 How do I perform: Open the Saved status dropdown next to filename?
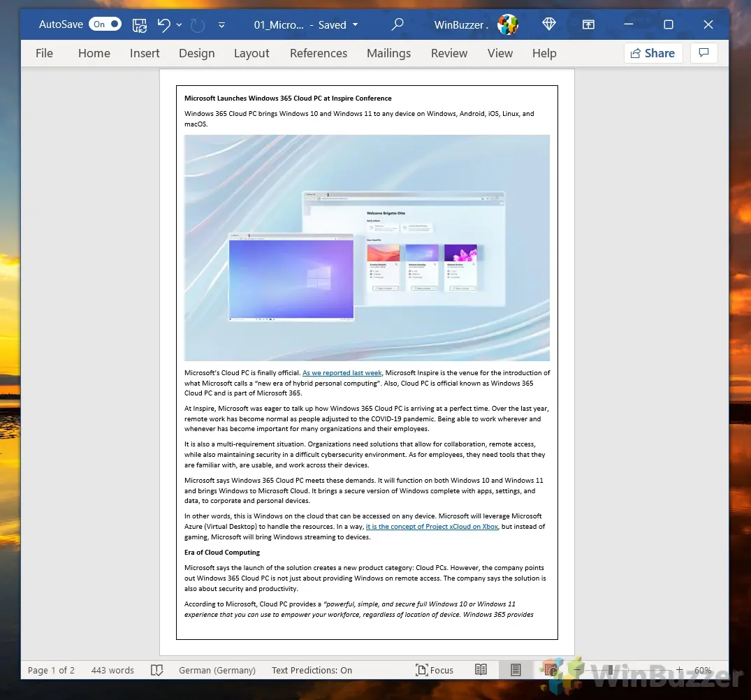tap(353, 24)
